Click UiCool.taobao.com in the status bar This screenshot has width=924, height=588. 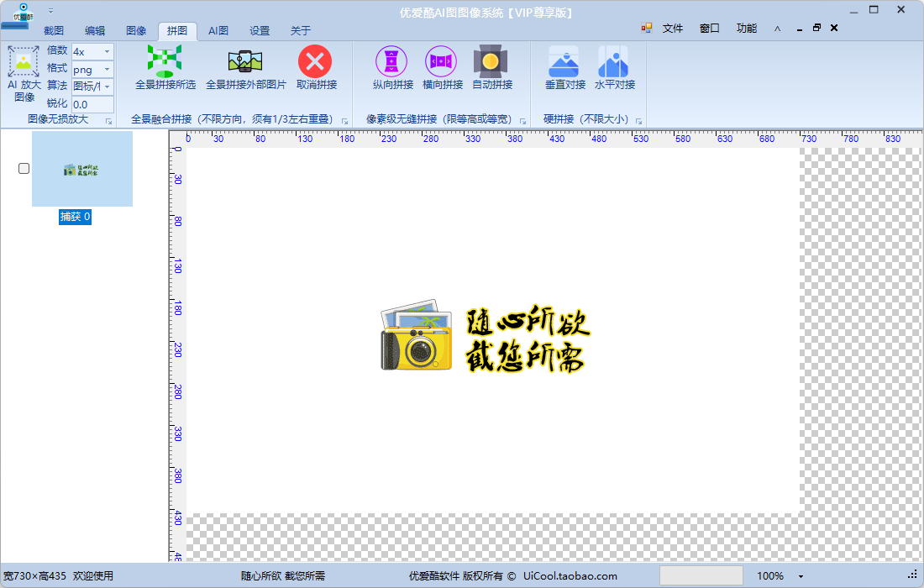[570, 576]
